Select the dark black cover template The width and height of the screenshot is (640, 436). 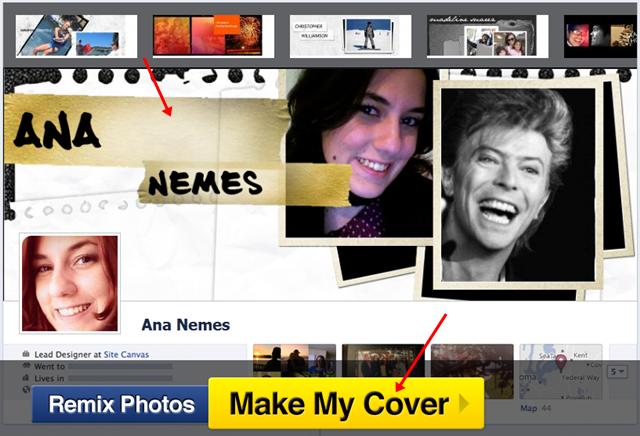click(x=600, y=36)
